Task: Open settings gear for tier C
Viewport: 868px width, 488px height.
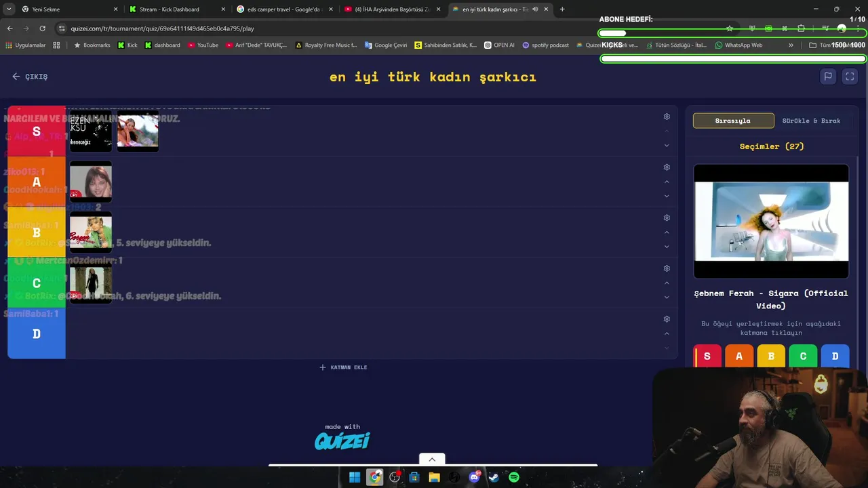Action: pyautogui.click(x=667, y=268)
